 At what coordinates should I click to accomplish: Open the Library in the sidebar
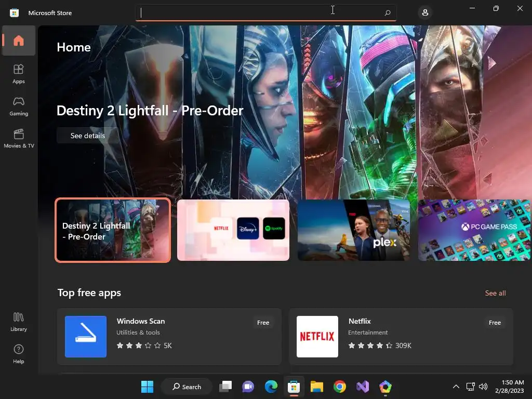[x=19, y=322]
